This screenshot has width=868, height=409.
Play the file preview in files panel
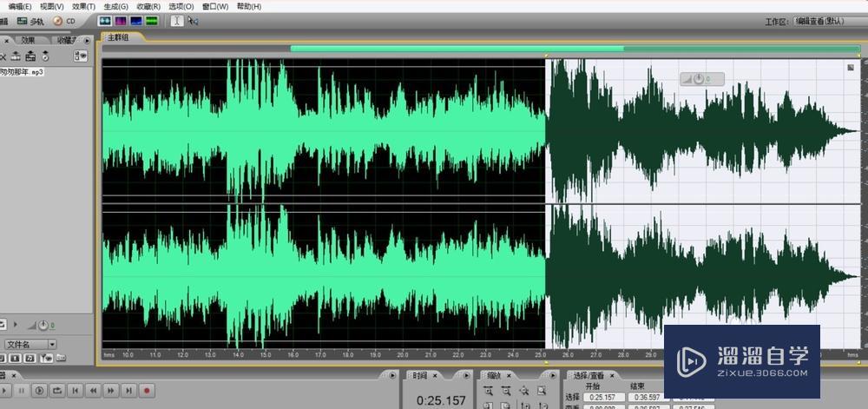16,324
